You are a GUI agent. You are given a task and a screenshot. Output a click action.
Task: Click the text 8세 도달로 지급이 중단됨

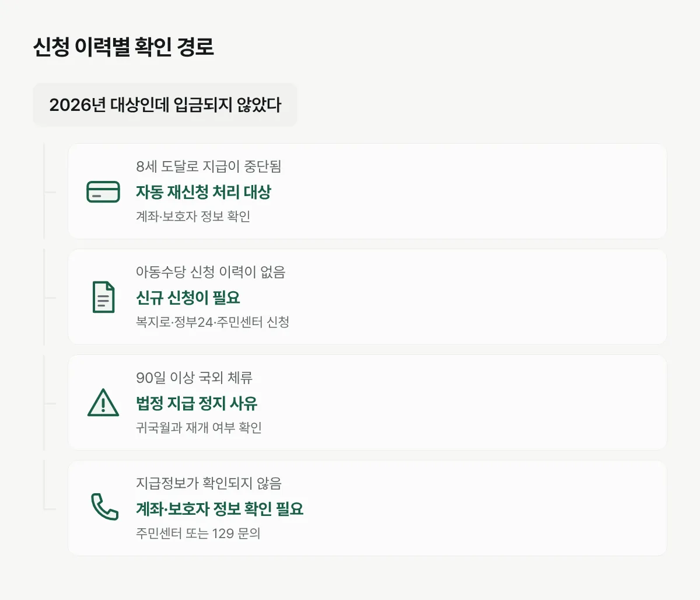pos(209,166)
